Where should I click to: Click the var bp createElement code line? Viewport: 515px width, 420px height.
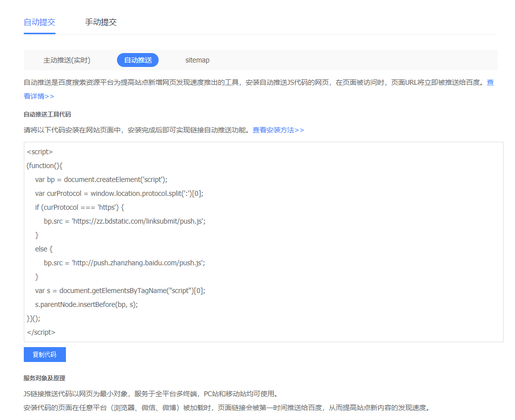click(x=105, y=180)
